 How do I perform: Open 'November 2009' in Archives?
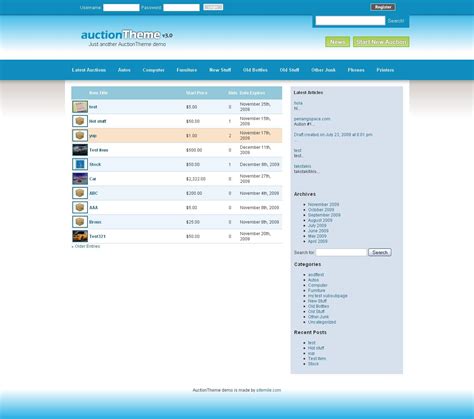coord(323,204)
